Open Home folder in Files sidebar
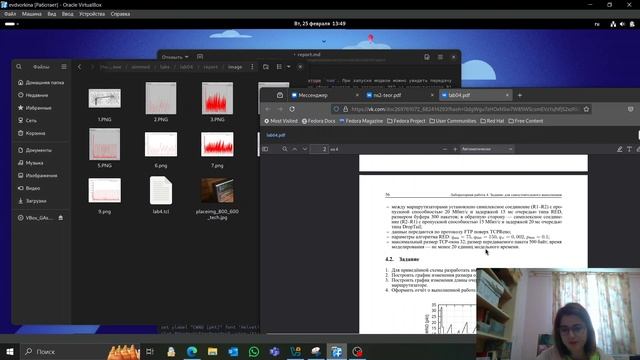This screenshot has width=640, height=360. [x=40, y=82]
